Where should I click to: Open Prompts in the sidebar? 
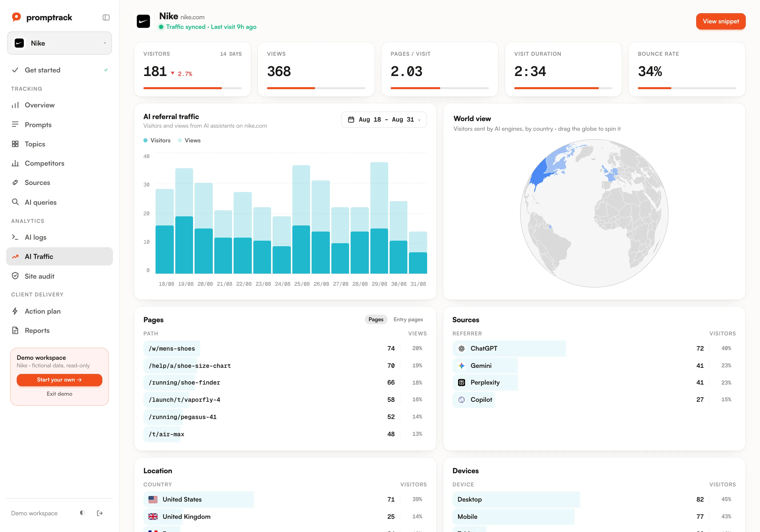tap(60, 125)
